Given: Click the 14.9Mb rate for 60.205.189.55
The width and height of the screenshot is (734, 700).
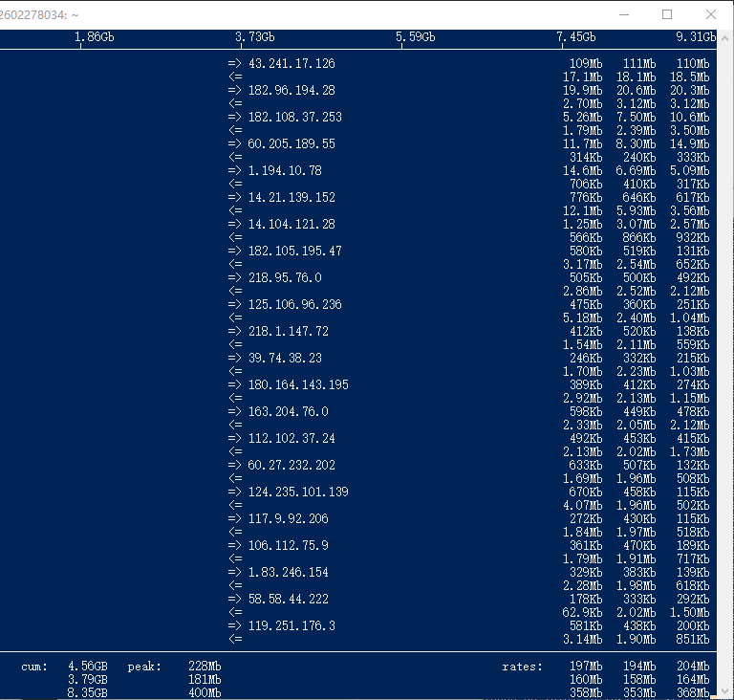Looking at the screenshot, I should (x=689, y=143).
